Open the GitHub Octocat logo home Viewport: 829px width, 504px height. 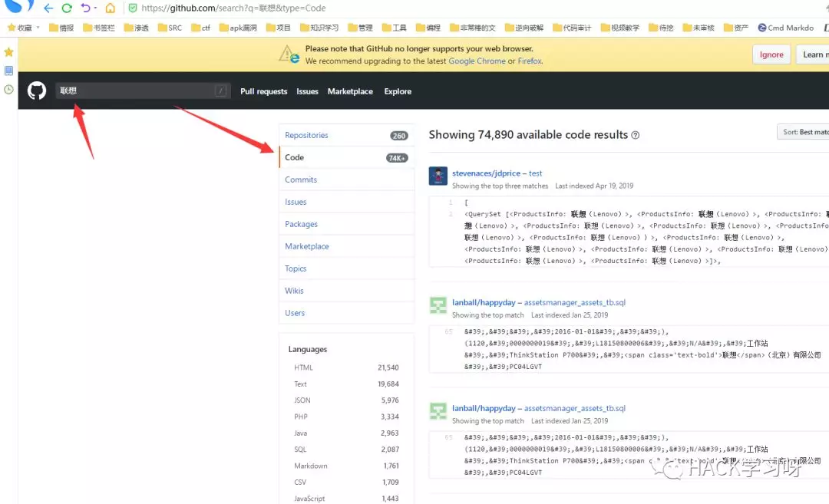[37, 91]
